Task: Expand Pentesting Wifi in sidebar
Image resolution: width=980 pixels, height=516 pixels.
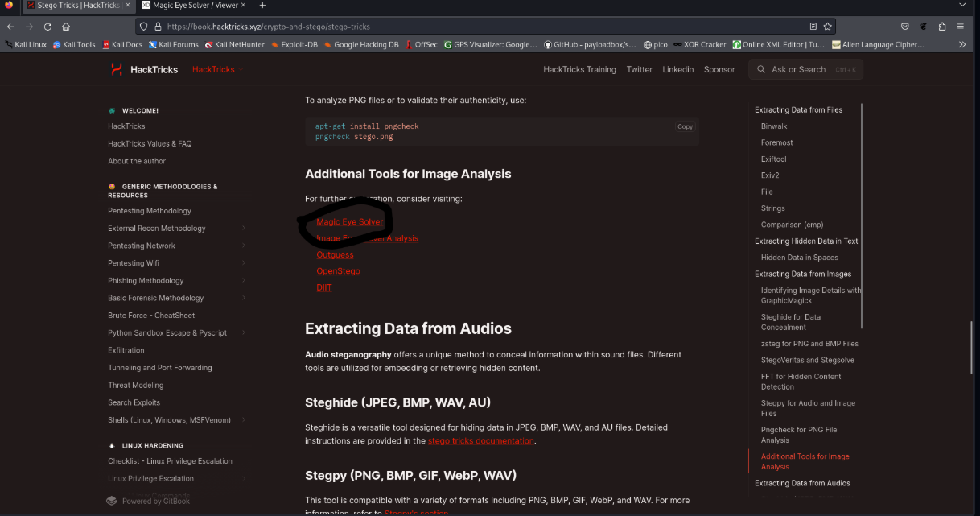Action: point(244,263)
